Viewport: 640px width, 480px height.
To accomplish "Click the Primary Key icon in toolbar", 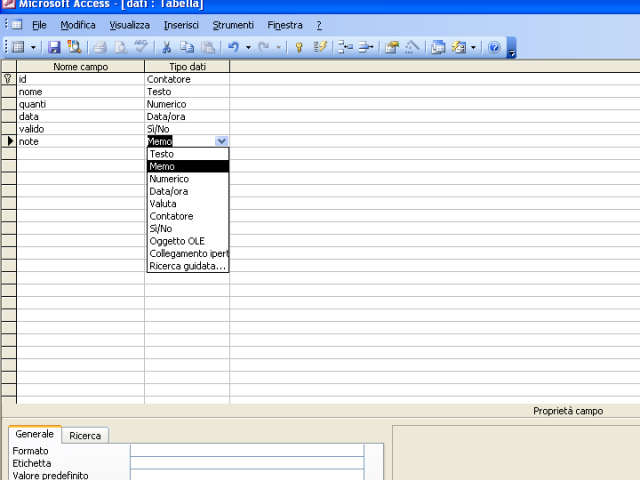I will pos(298,47).
